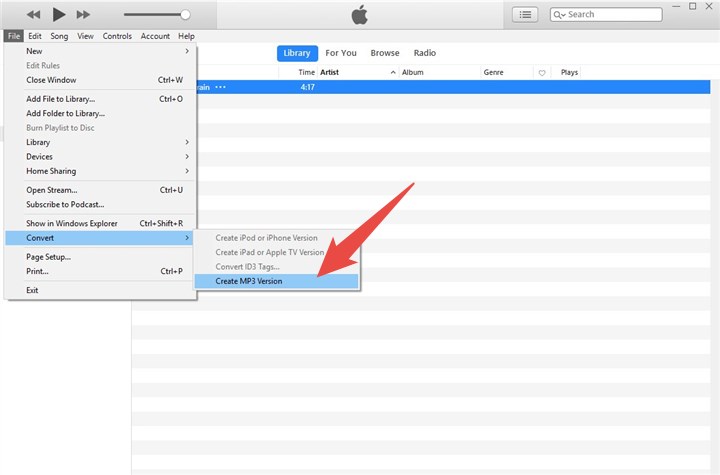Click the rewind previous track button
Image resolution: width=720 pixels, height=475 pixels.
[x=33, y=15]
